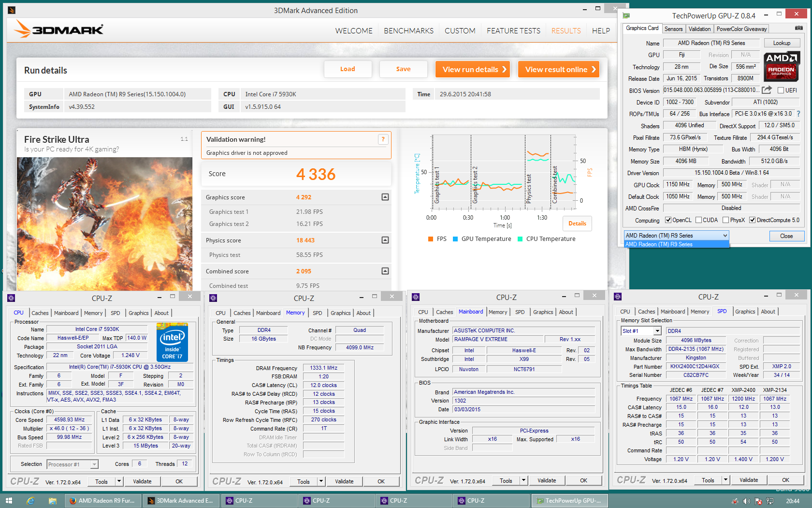Image resolution: width=812 pixels, height=508 pixels.
Task: Select highlighted AMD Radeon R9 Series list entry
Action: click(x=676, y=244)
